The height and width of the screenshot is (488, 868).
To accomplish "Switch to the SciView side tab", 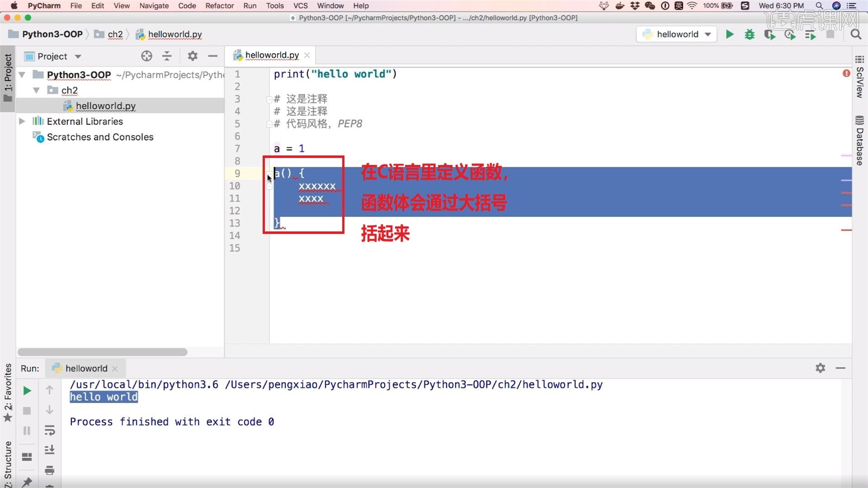I will click(859, 84).
